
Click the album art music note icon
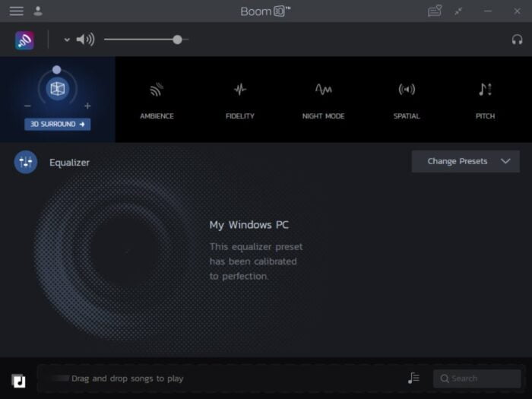pyautogui.click(x=19, y=381)
